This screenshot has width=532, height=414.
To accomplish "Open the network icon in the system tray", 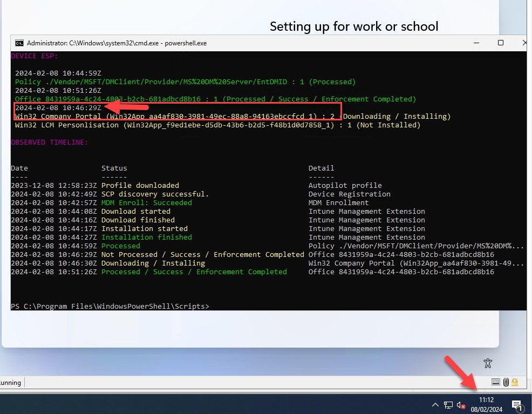I will coord(448,405).
